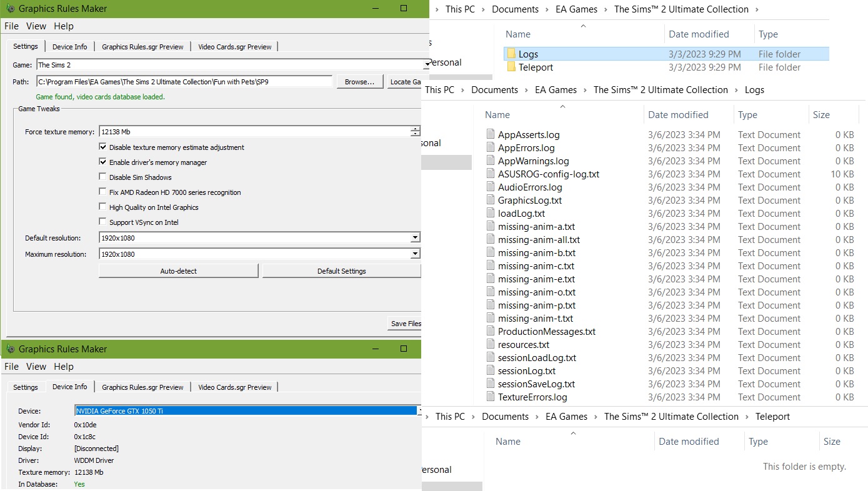This screenshot has width=868, height=491.
Task: Click the Logs folder icon
Action: (x=511, y=54)
